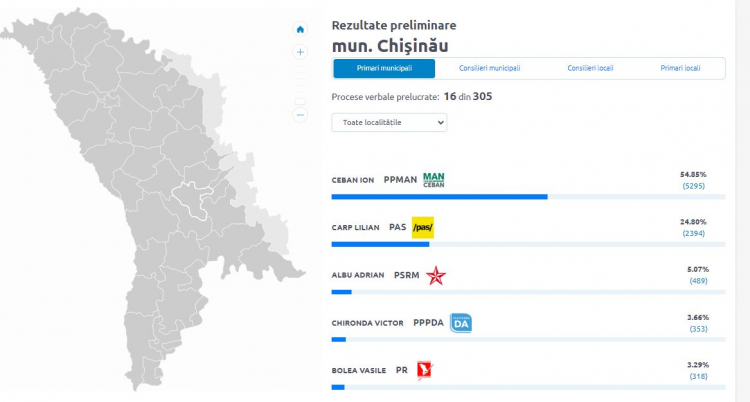
Task: Click the PR party red logo
Action: point(424,370)
